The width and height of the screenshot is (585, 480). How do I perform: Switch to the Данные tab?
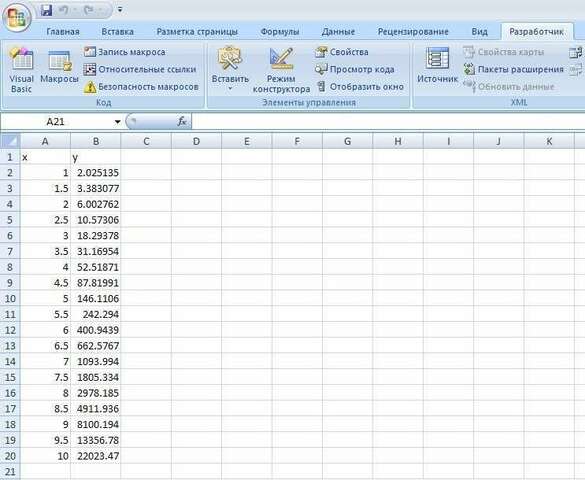click(x=338, y=32)
